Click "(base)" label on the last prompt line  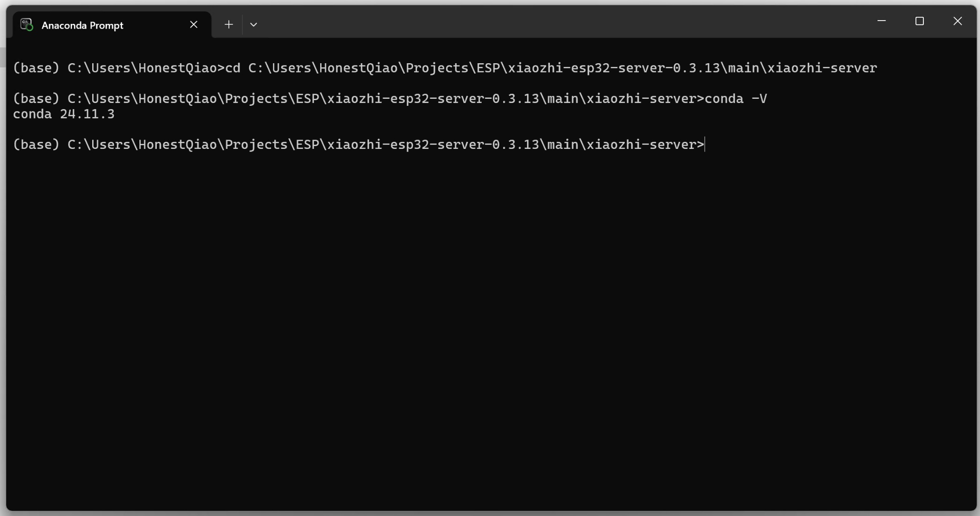point(36,144)
